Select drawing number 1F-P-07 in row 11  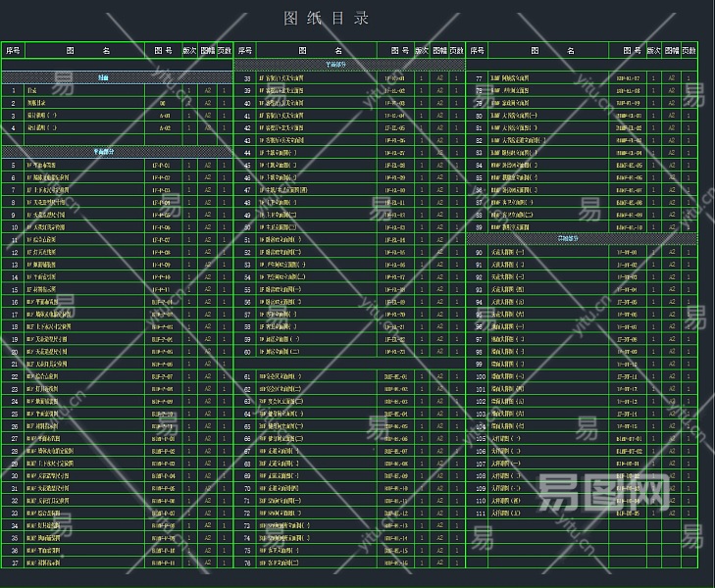pyautogui.click(x=162, y=239)
